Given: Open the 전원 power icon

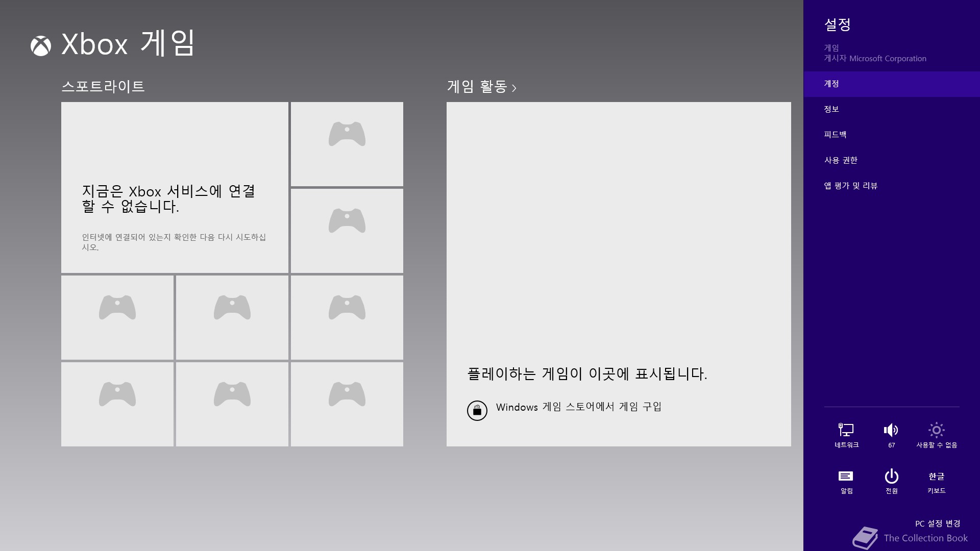Looking at the screenshot, I should (x=891, y=482).
